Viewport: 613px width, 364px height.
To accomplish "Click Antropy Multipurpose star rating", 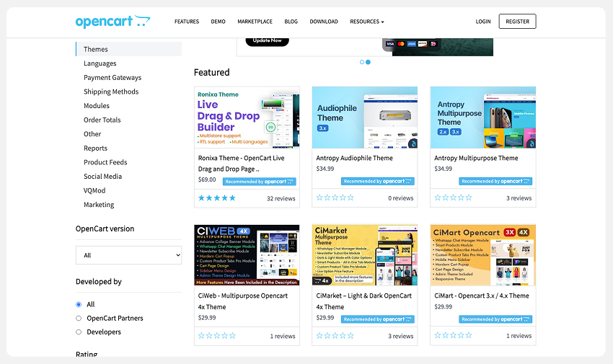I will [453, 197].
